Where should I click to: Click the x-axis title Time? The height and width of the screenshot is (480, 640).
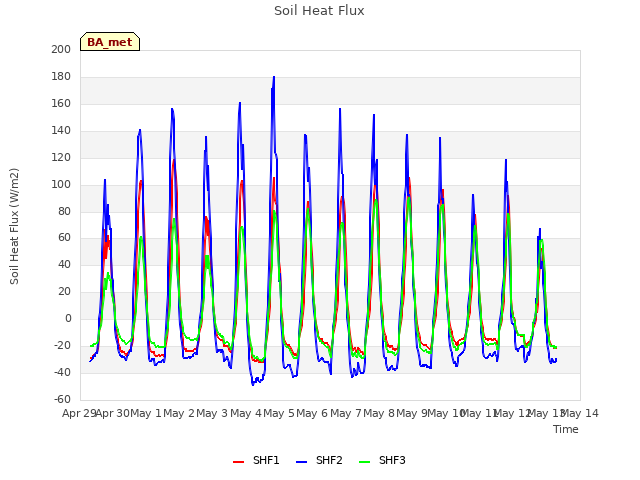(x=566, y=429)
